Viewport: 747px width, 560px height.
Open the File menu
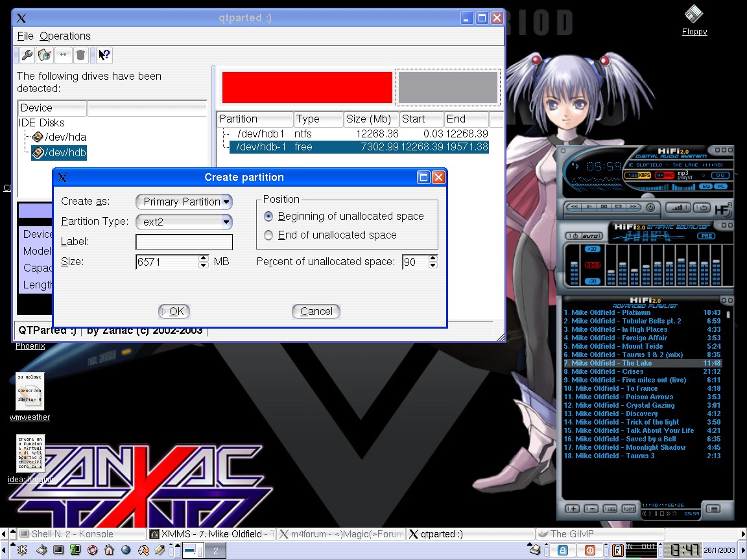pos(25,36)
